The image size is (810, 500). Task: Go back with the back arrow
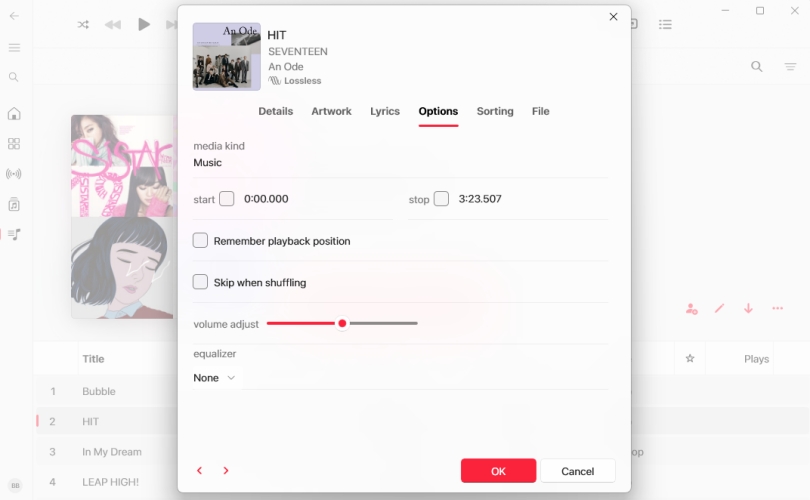(14, 15)
